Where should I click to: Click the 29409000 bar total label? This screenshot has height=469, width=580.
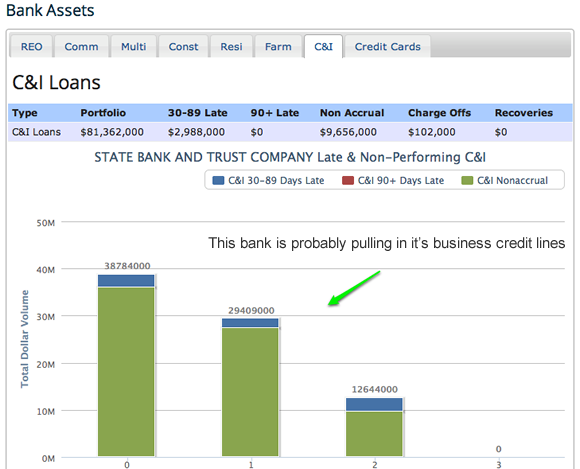[251, 310]
